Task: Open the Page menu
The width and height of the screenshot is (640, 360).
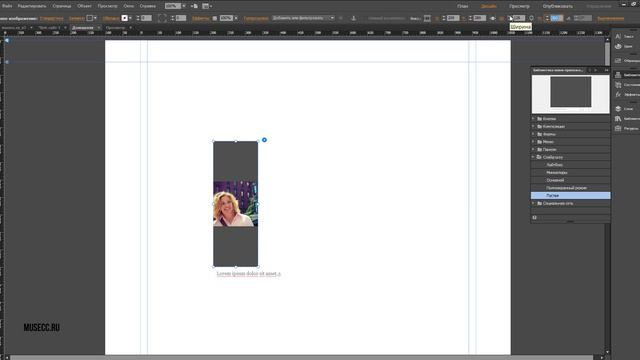Action: [x=62, y=6]
